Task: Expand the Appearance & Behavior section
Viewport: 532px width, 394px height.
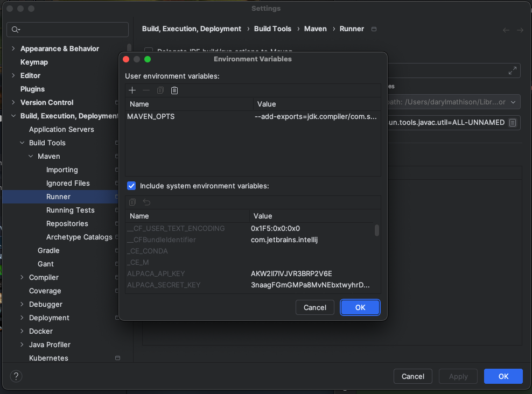Action: (13, 48)
